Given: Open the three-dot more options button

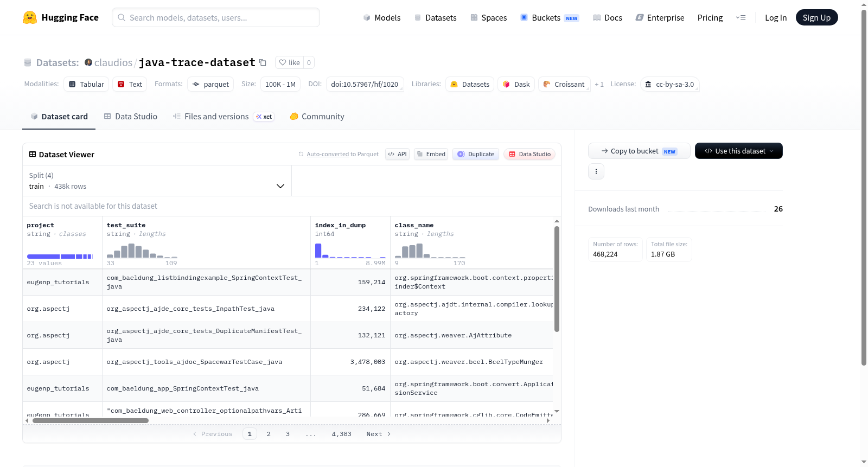Looking at the screenshot, I should (x=596, y=171).
